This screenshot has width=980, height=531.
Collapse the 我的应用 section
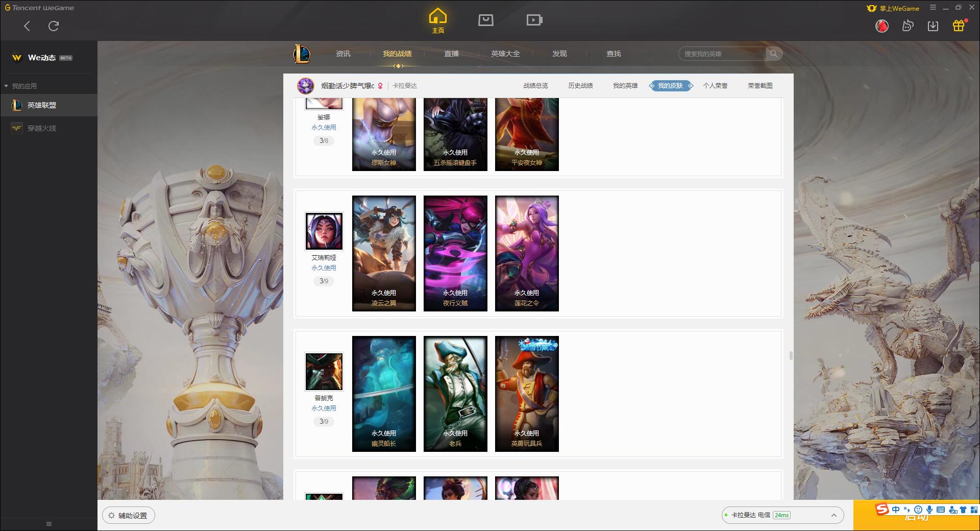pos(21,86)
